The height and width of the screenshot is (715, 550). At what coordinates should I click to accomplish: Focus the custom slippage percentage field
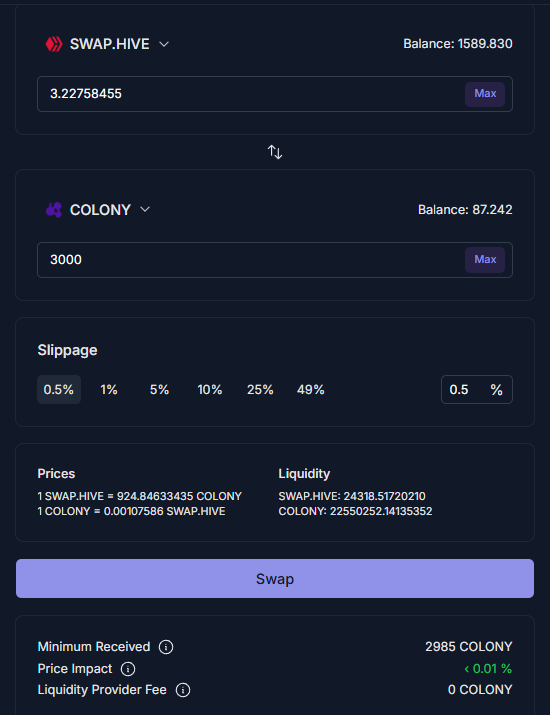pos(477,389)
